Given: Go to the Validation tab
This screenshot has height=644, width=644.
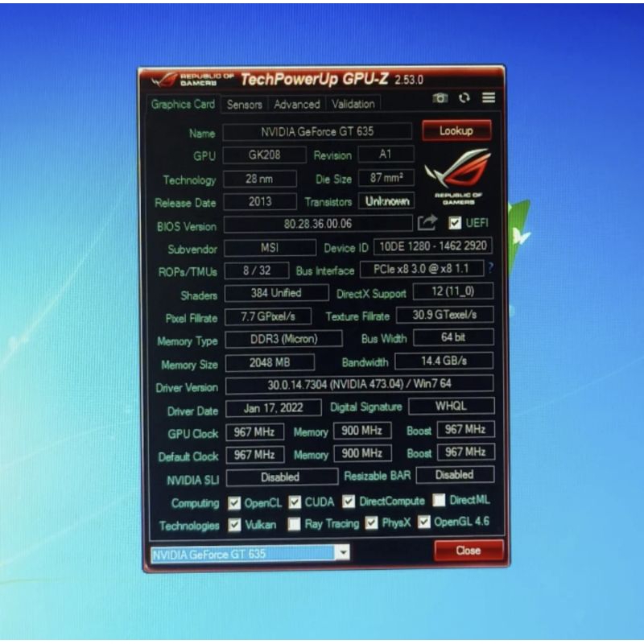Looking at the screenshot, I should [353, 104].
